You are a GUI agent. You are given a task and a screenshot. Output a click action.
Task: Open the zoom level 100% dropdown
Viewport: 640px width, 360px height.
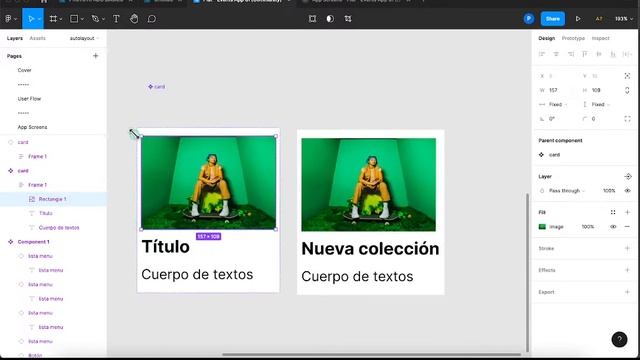tap(624, 19)
